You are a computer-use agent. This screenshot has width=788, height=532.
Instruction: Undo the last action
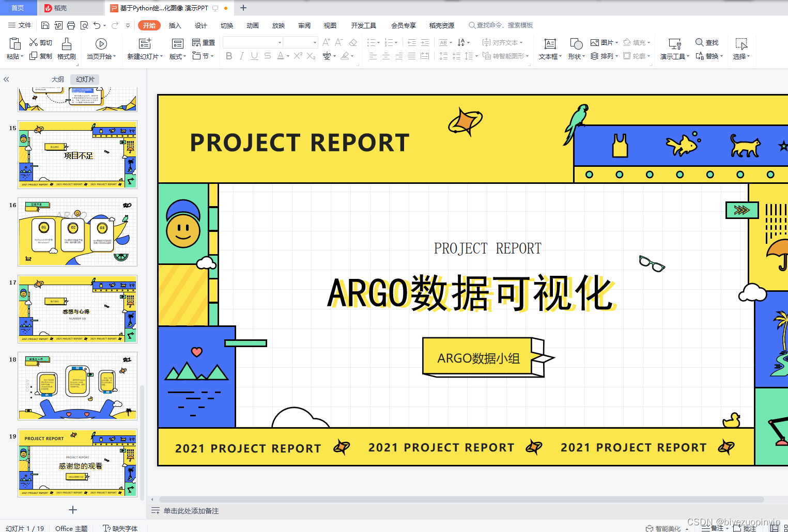(x=97, y=25)
